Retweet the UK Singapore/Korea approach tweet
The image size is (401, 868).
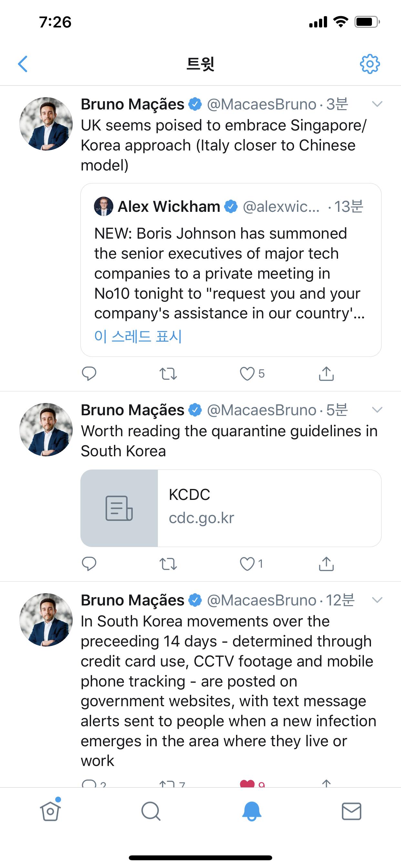[x=168, y=374]
